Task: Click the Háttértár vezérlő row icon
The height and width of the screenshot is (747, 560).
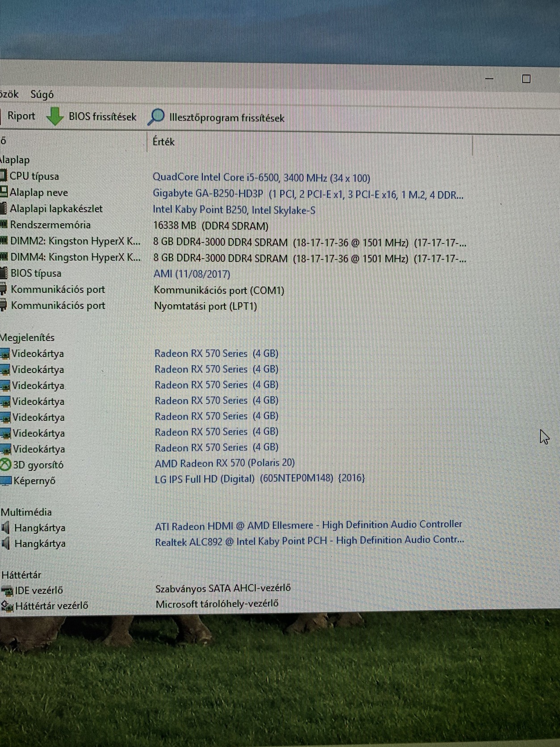Action: (7, 606)
